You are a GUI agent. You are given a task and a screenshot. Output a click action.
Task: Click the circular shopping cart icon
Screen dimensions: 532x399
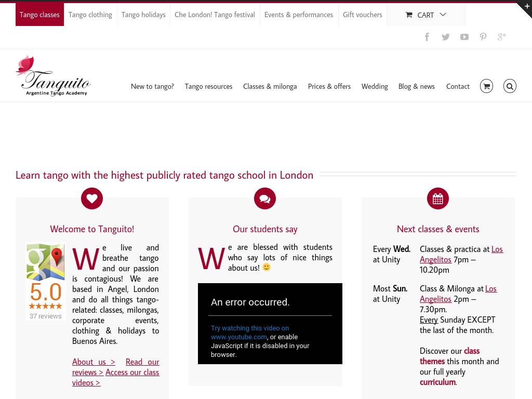pyautogui.click(x=486, y=86)
